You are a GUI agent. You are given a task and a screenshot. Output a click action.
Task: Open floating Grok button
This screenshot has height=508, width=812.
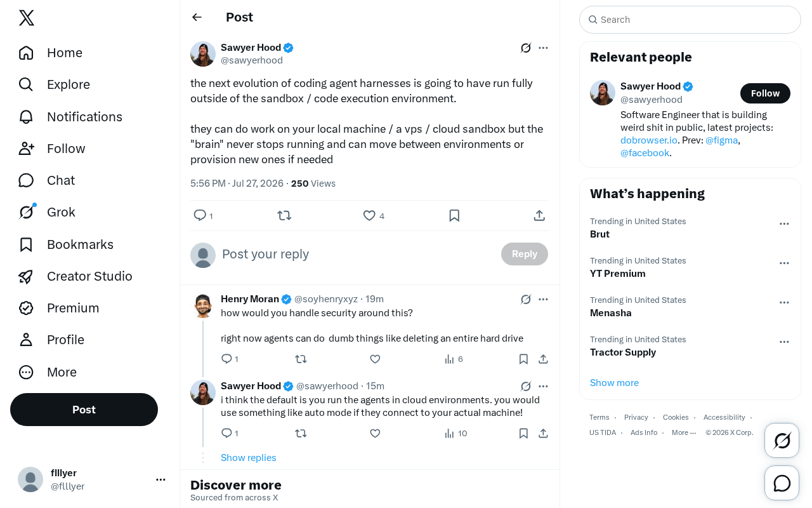782,441
